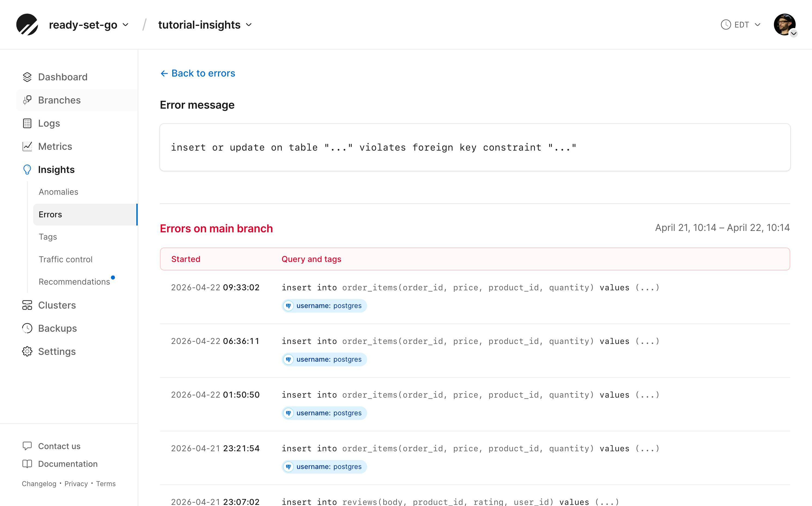Go Back to errors
812x506 pixels.
tap(198, 73)
